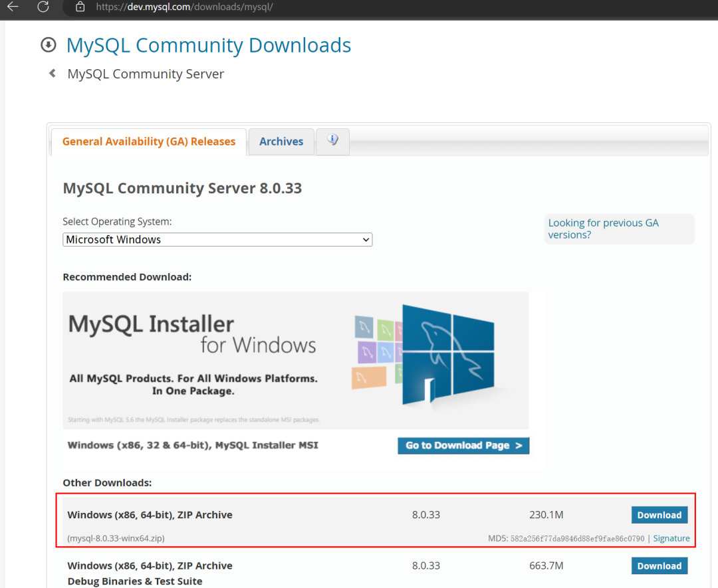
Task: Click the Other Downloads label
Action: point(107,483)
